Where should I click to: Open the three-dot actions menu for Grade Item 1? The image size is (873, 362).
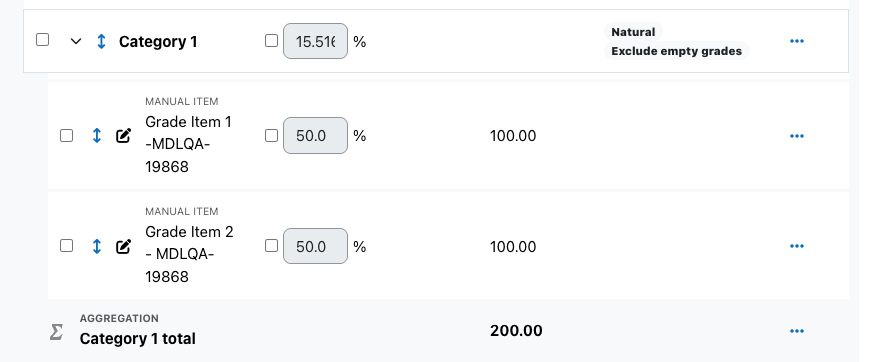tap(797, 136)
